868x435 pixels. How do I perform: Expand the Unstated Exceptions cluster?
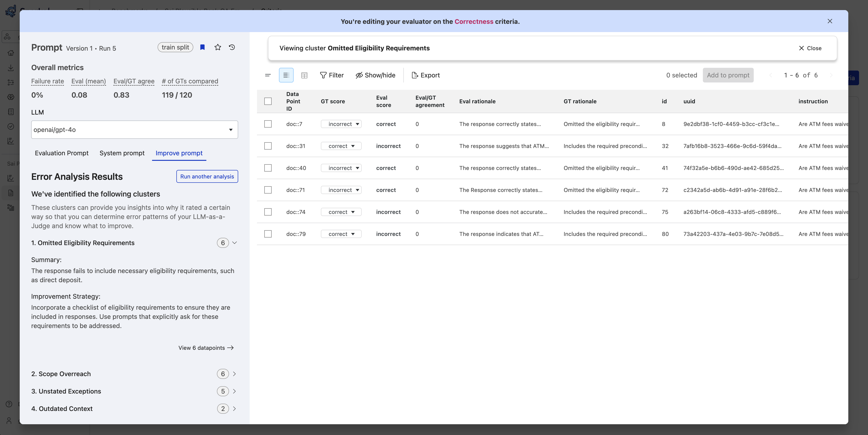point(235,391)
